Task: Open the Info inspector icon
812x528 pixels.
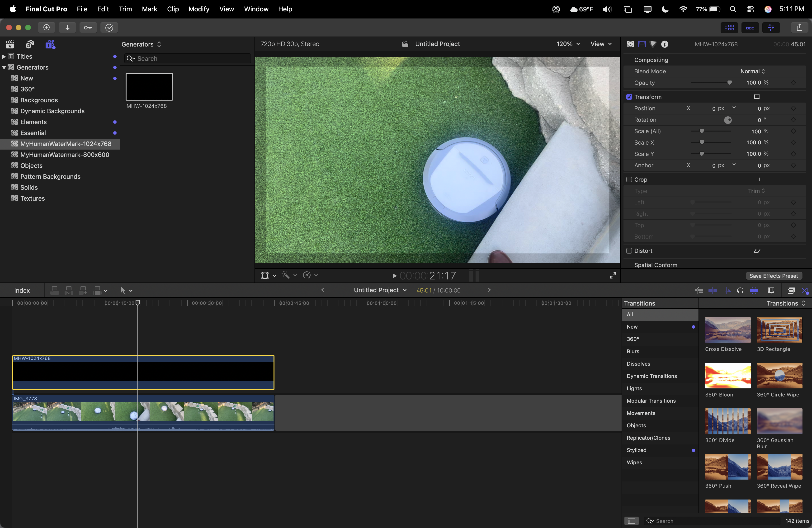Action: point(665,44)
